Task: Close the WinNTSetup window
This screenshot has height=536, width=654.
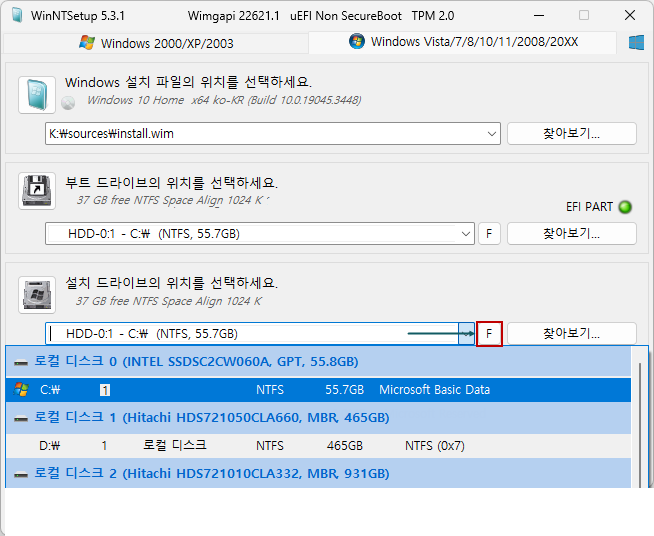Action: [630, 15]
